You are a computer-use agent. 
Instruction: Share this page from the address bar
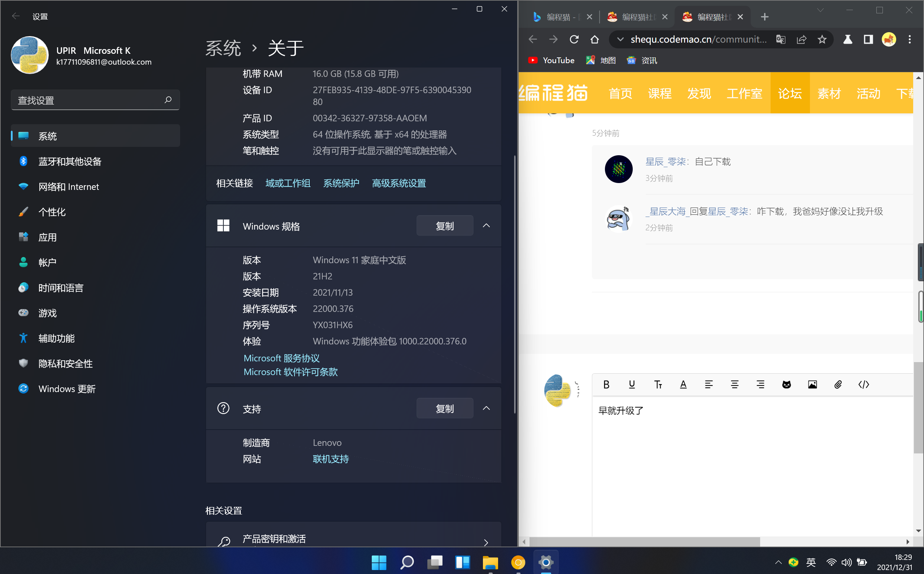tap(801, 39)
